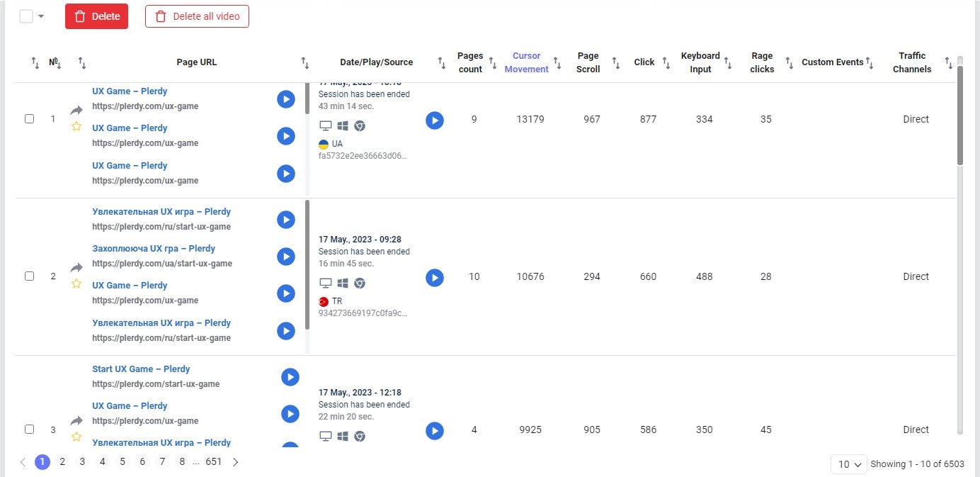Play the 17 May 12:18 session recording
The height and width of the screenshot is (477, 980).
pyautogui.click(x=435, y=430)
